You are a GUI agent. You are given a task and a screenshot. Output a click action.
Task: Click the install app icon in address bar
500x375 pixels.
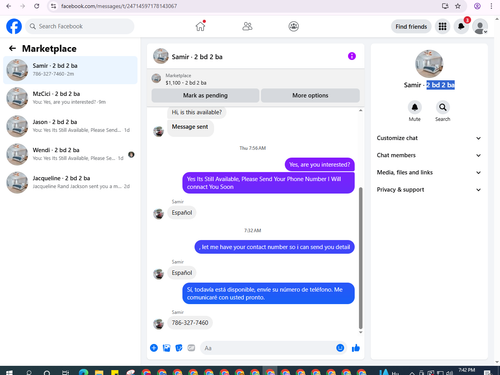[x=445, y=6]
